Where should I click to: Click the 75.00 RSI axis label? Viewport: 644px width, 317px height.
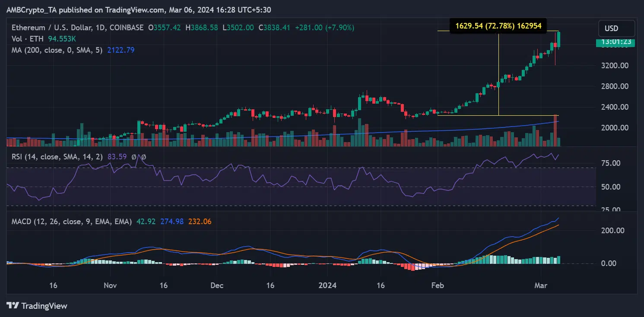[611, 163]
